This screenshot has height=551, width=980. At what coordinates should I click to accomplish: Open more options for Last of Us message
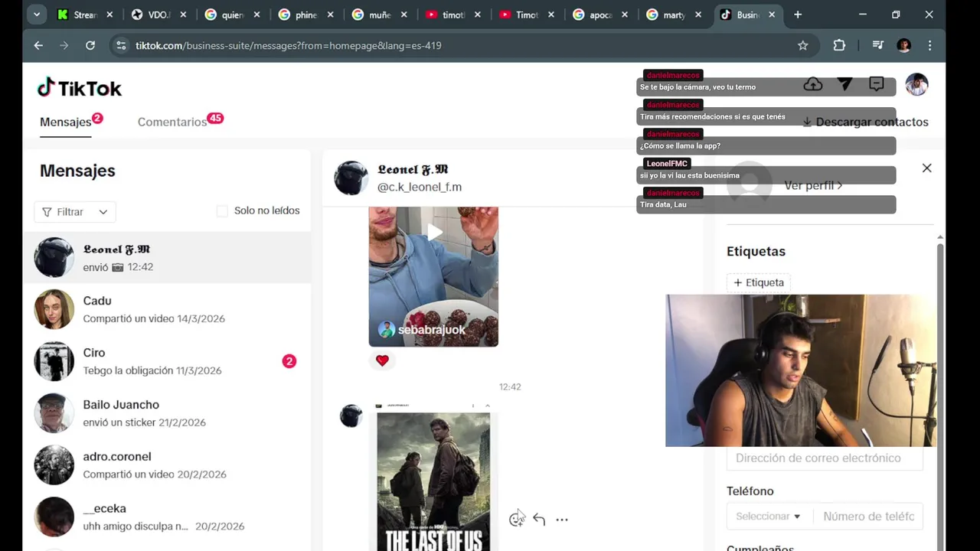tap(562, 519)
